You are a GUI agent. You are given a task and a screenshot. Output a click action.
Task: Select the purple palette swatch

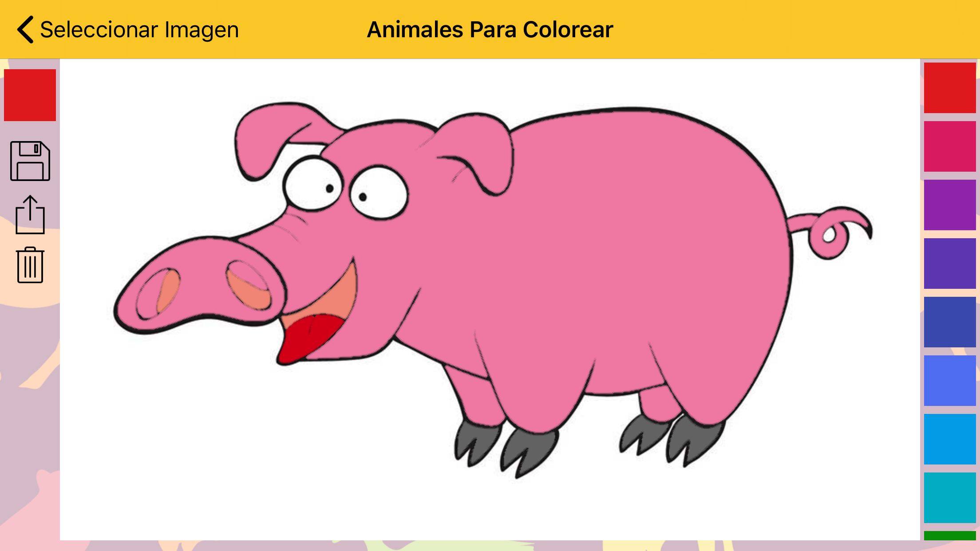click(x=950, y=205)
